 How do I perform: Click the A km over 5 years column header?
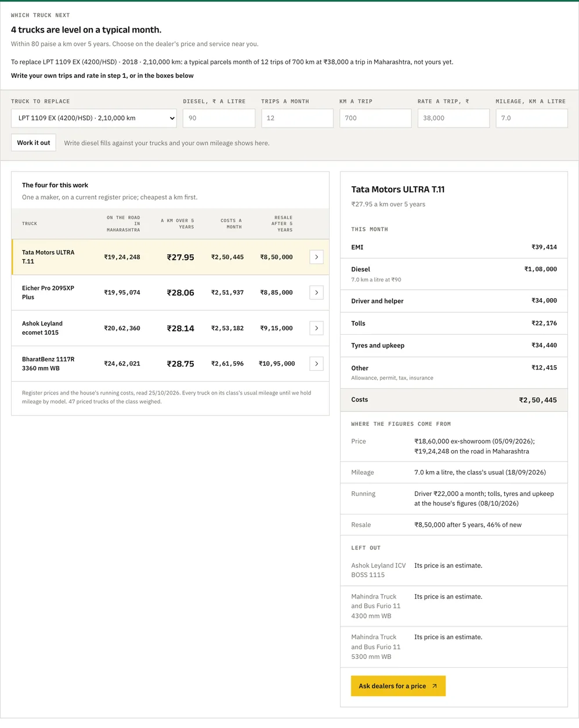(x=178, y=224)
